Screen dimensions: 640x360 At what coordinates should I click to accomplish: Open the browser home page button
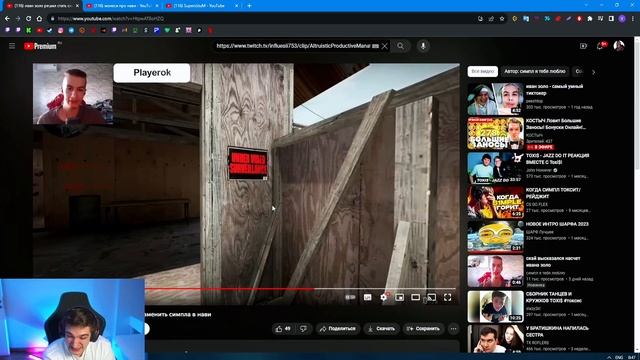point(39,18)
